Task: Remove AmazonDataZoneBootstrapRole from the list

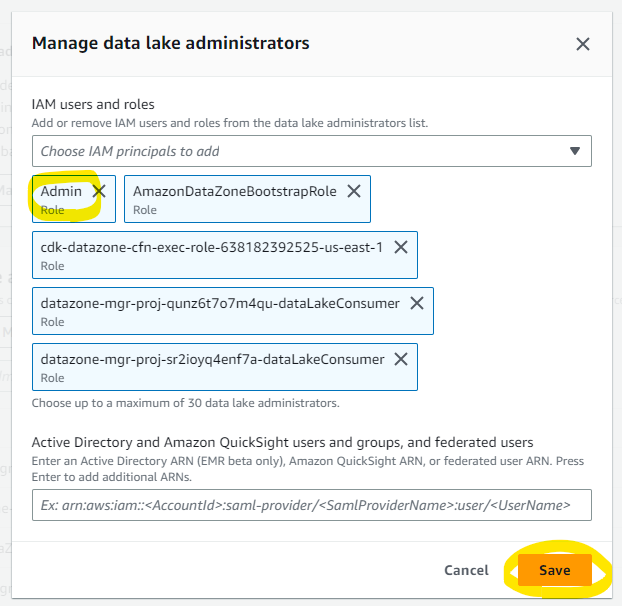Action: coord(354,191)
